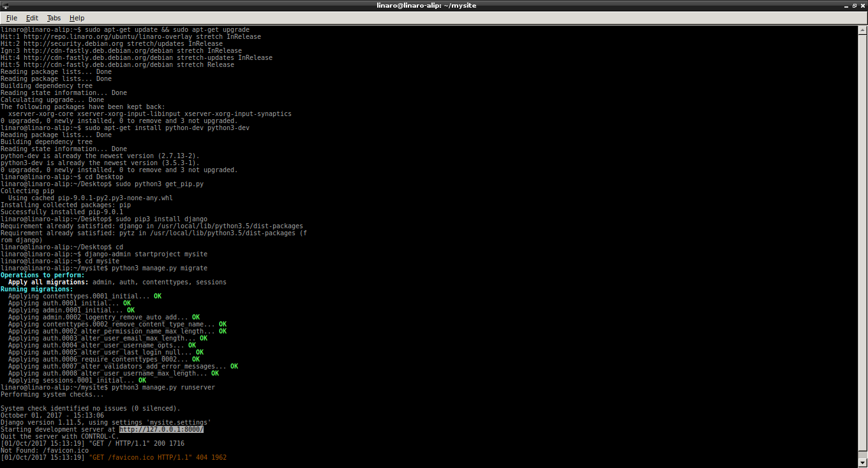Click the 'python3-dev is already the newest version' line
This screenshot has height=468, width=868.
click(100, 163)
